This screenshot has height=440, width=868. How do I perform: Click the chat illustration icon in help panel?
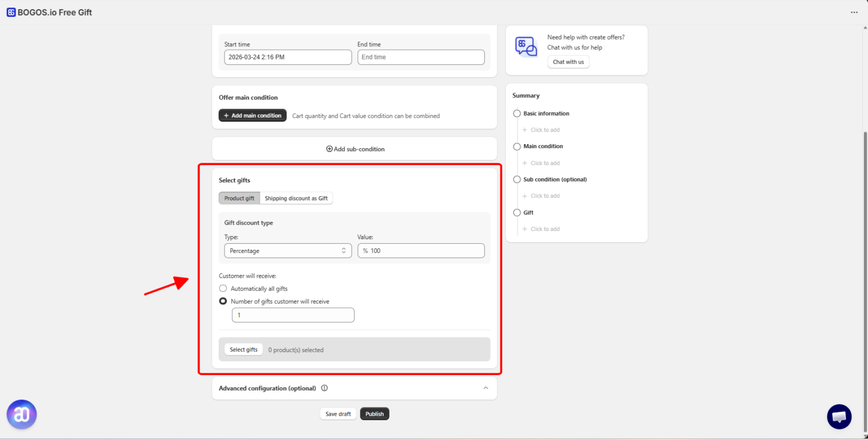[x=525, y=46]
